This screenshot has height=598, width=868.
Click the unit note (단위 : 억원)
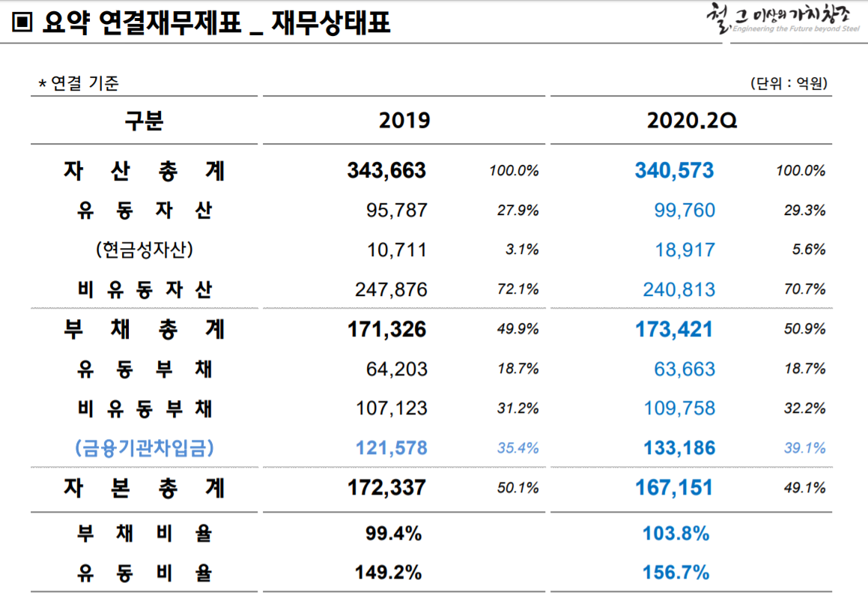(789, 83)
